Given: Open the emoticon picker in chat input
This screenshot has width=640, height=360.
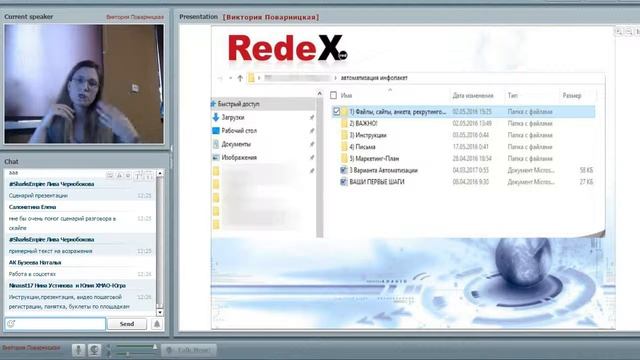Looking at the screenshot, I should pos(11,324).
